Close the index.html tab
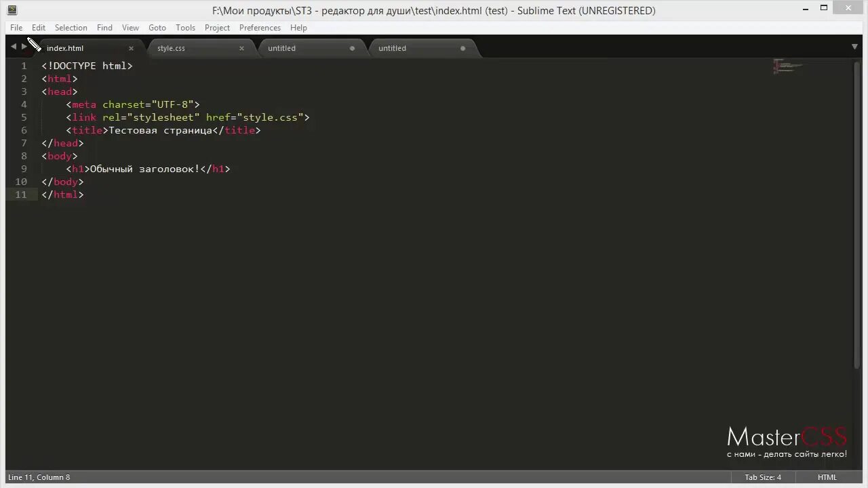 pyautogui.click(x=132, y=48)
